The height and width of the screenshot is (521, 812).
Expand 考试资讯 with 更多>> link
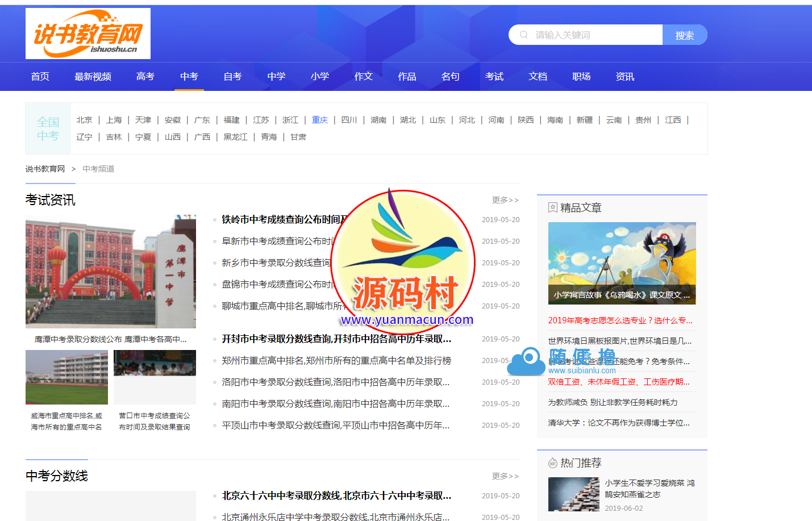click(x=505, y=200)
